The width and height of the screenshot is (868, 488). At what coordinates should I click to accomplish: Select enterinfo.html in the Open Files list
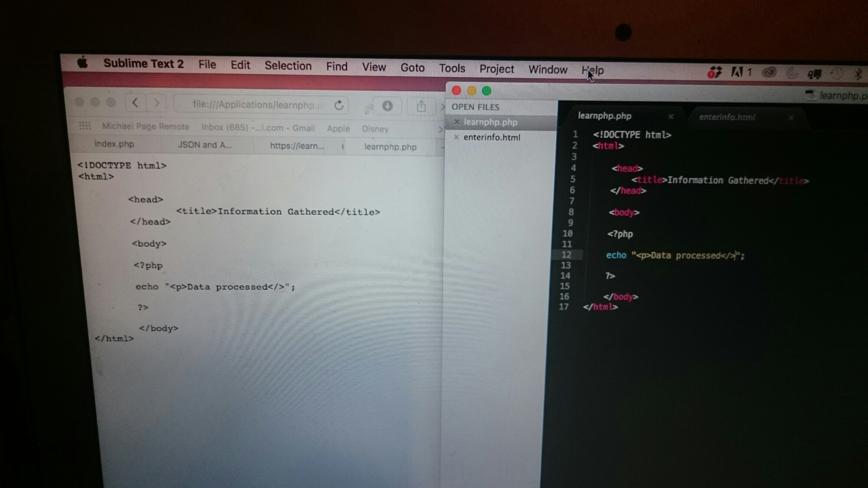tap(491, 138)
